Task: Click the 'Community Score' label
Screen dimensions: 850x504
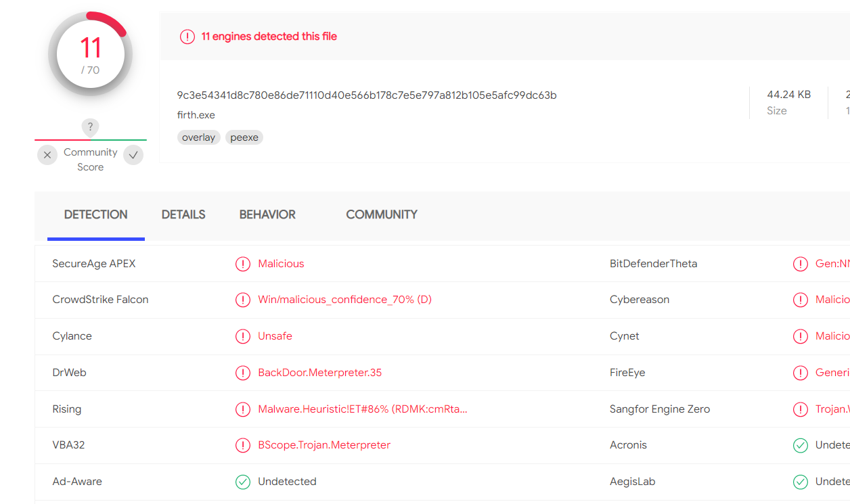Action: [91, 160]
